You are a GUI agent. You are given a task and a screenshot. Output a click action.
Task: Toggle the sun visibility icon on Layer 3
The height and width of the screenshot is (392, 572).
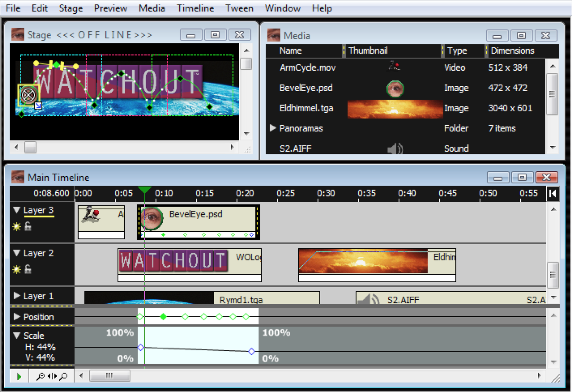coord(17,227)
